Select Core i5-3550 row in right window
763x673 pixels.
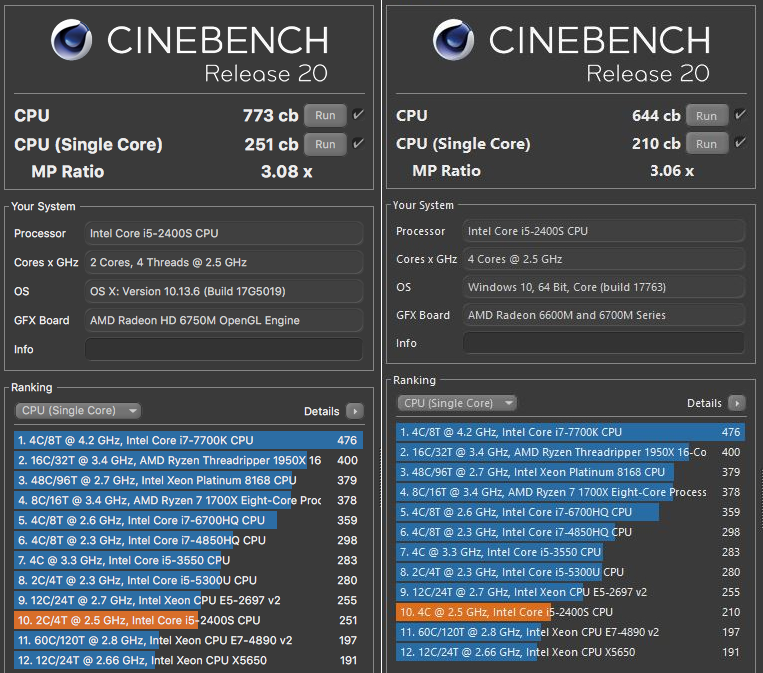tap(570, 552)
